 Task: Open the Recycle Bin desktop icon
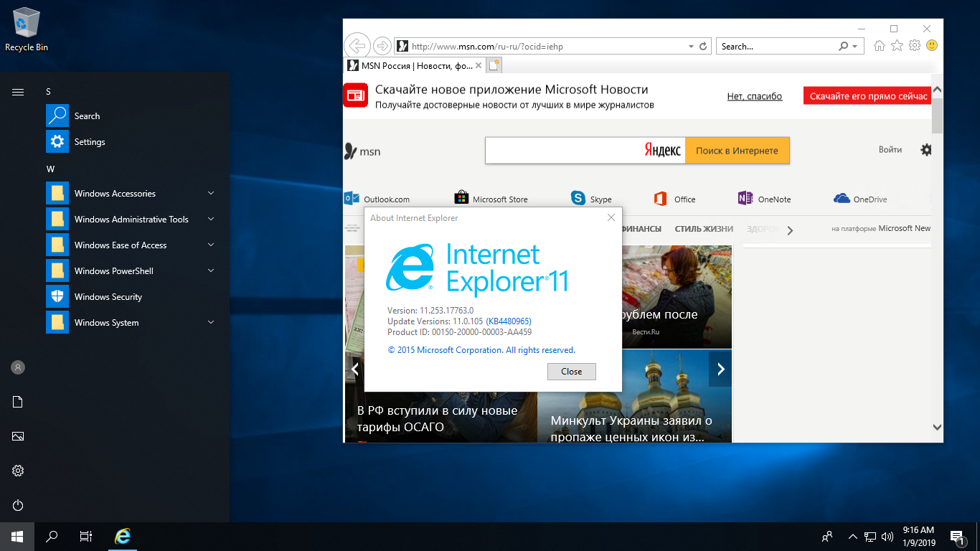pos(27,29)
